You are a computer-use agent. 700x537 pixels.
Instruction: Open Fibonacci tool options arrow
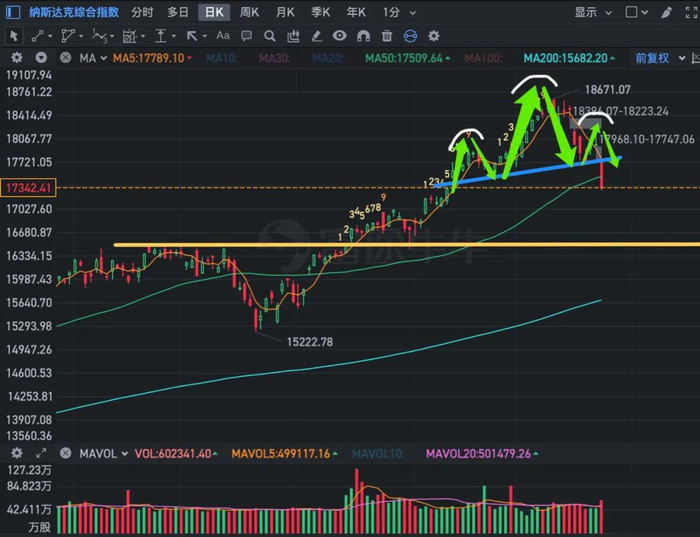tap(143, 36)
